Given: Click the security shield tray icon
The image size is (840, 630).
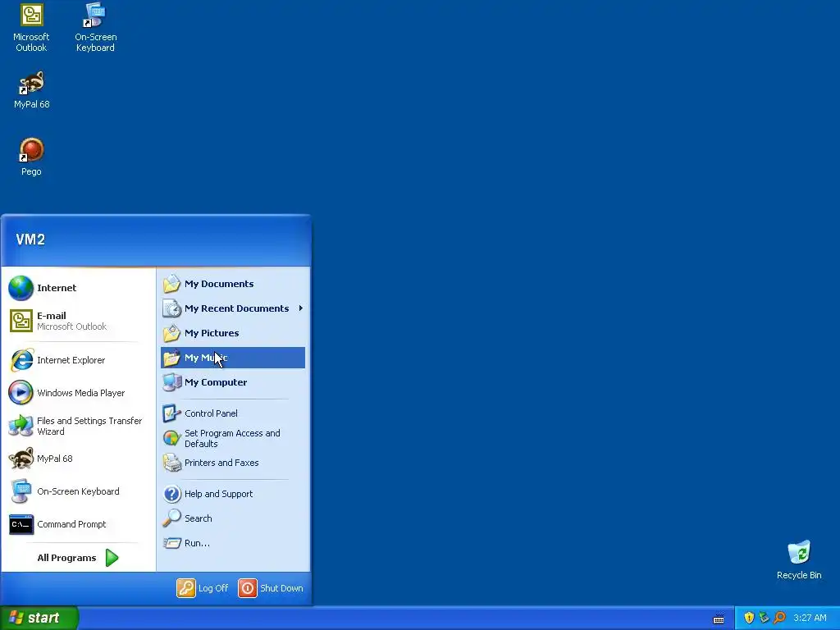Looking at the screenshot, I should [x=749, y=618].
